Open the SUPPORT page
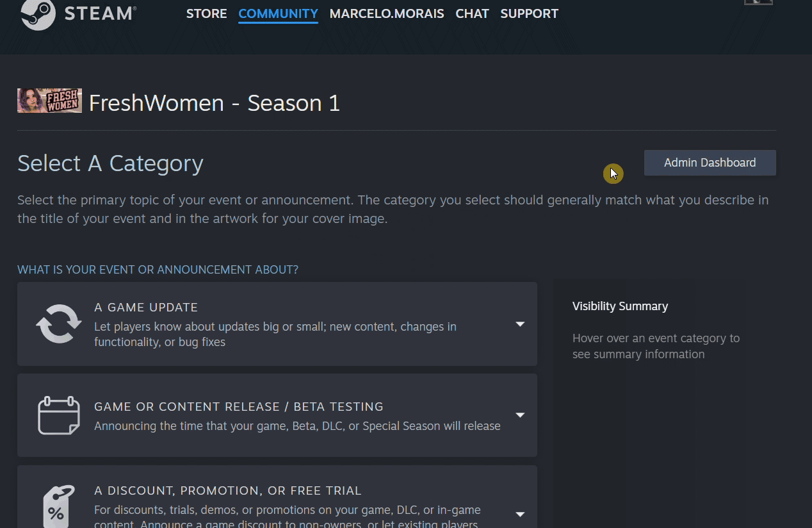812x528 pixels. point(529,13)
